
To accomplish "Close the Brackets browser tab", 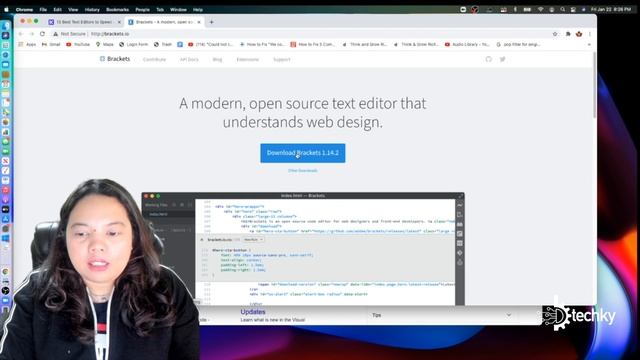I will point(199,22).
